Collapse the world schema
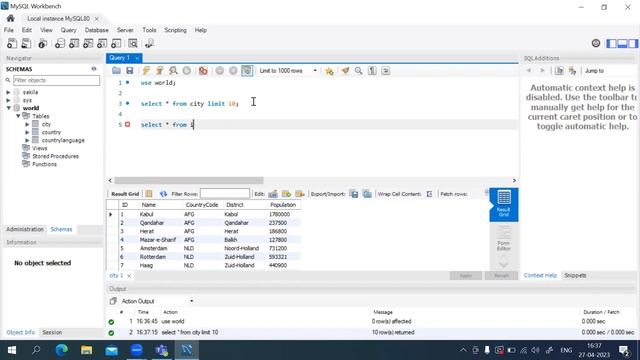 click(8, 108)
